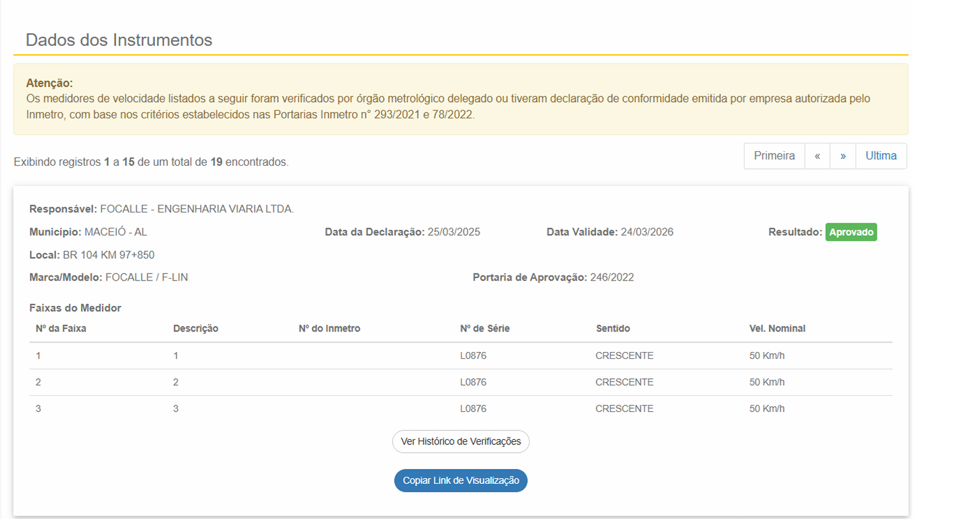The height and width of the screenshot is (519, 980).
Task: Click declaration date 25/03/2025
Action: (454, 232)
